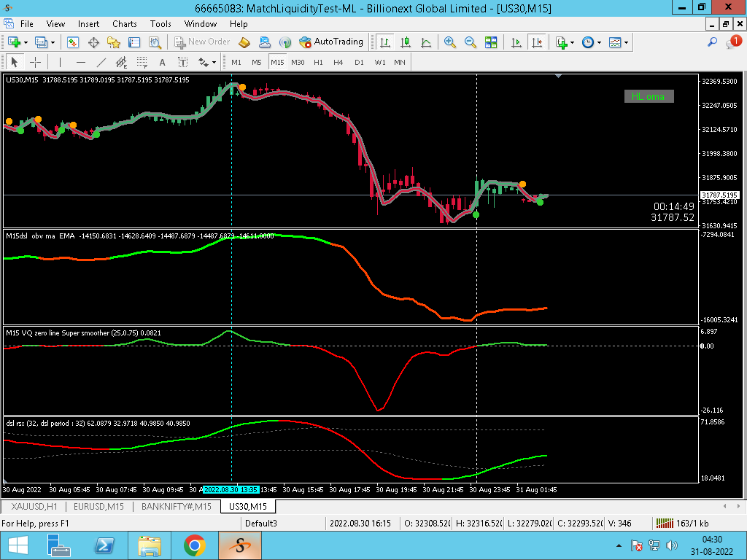Select the Fibonacci retracement tool
Image resolution: width=747 pixels, height=560 pixels.
point(142,62)
